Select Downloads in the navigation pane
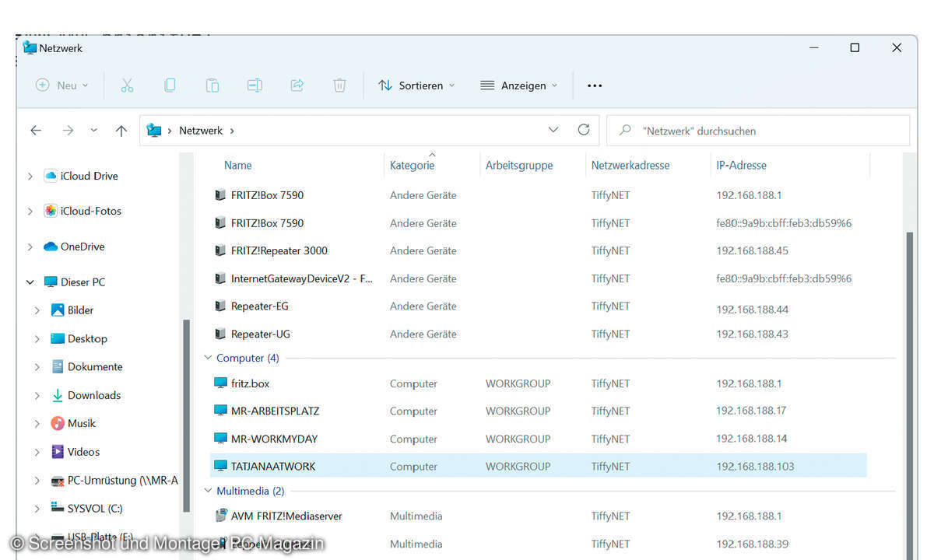This screenshot has width=934, height=560. pos(94,395)
